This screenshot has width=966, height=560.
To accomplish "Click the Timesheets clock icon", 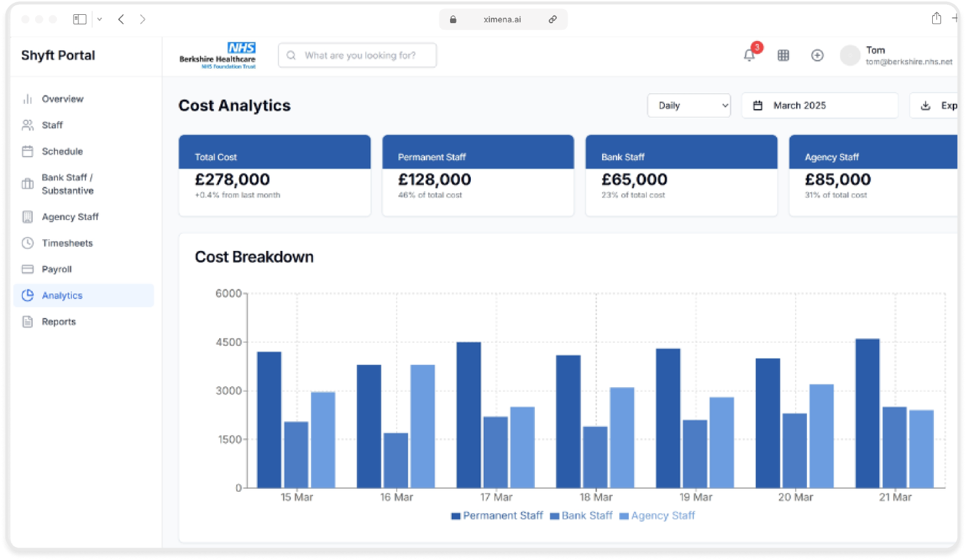I will pos(27,243).
